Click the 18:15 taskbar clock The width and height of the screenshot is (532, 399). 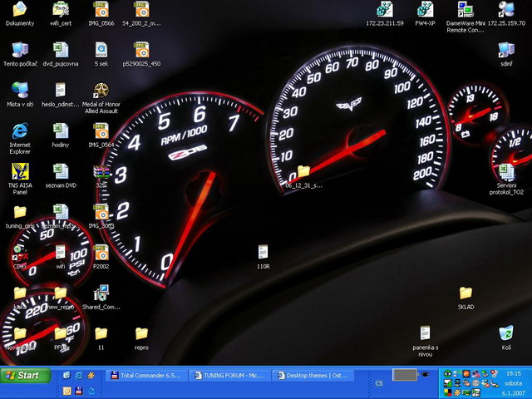[x=514, y=373]
